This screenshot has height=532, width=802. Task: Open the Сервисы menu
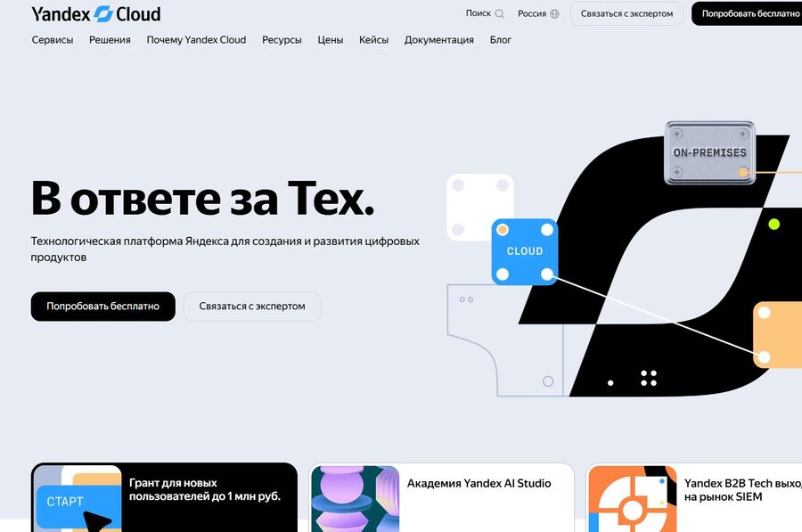(x=53, y=40)
